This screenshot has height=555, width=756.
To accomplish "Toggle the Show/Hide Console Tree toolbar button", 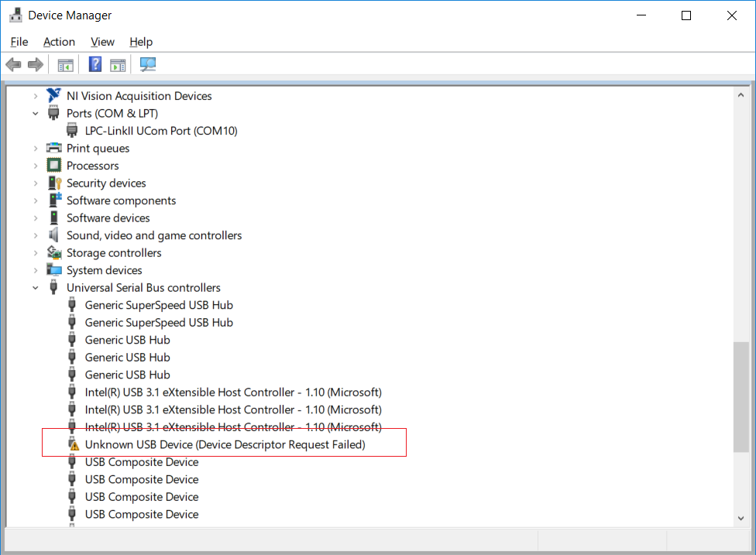I will click(65, 64).
